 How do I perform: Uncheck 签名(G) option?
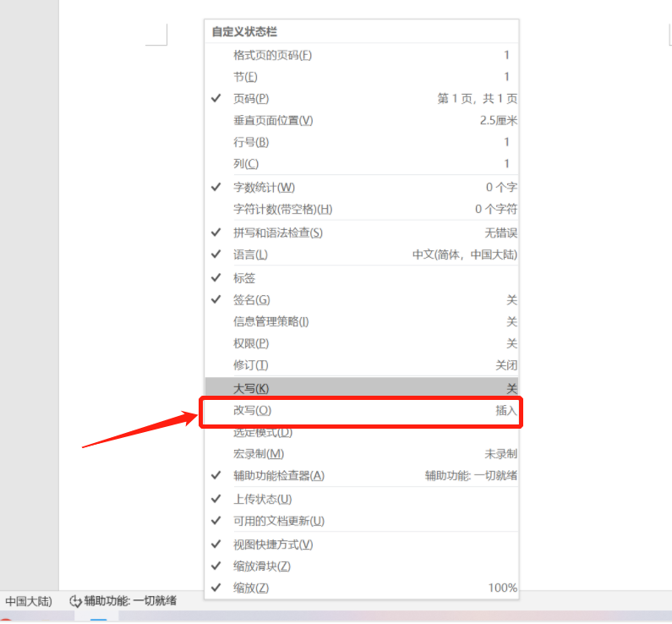[x=361, y=300]
